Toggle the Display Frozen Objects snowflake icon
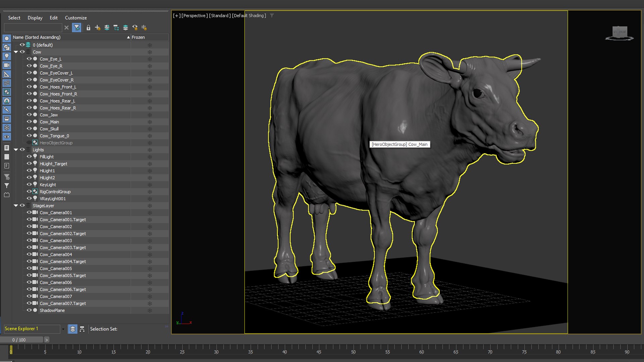The height and width of the screenshot is (362, 644). click(6, 128)
